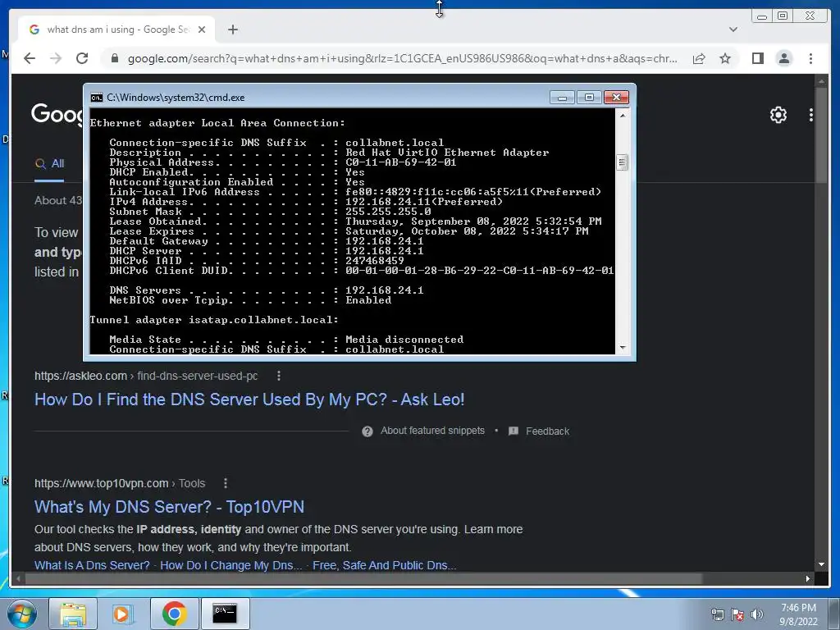
Task: Open Ask Leo DNS server article
Action: (x=249, y=399)
